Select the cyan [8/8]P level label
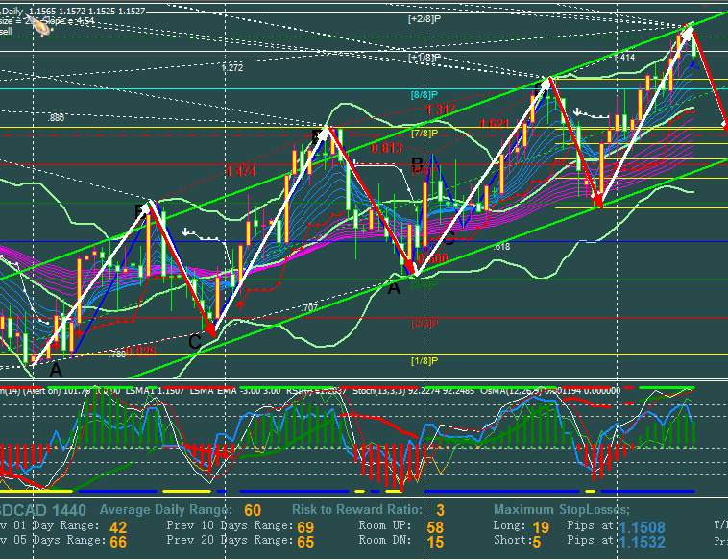Screen dimensions: 728x560 [425, 95]
